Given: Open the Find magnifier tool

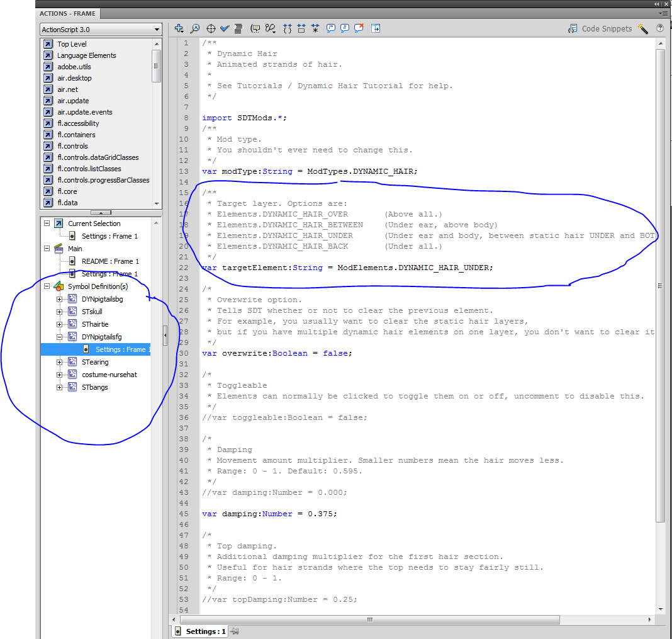Looking at the screenshot, I should [195, 28].
